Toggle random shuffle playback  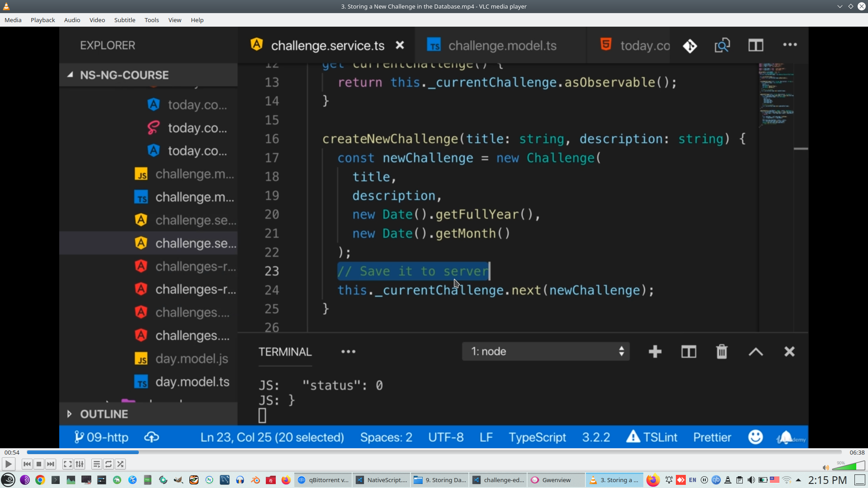(120, 464)
